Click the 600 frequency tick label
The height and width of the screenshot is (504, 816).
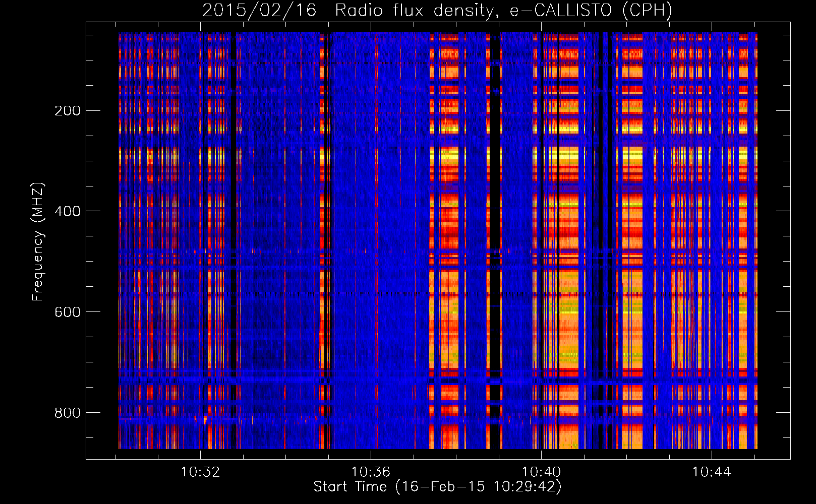68,312
